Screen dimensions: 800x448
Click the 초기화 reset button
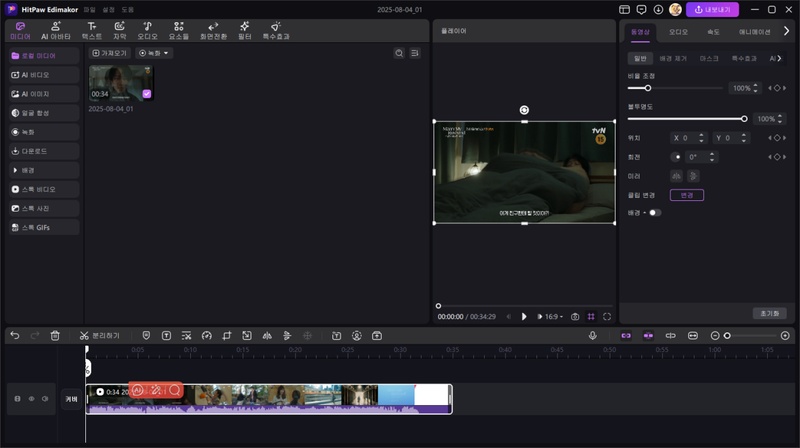(769, 313)
